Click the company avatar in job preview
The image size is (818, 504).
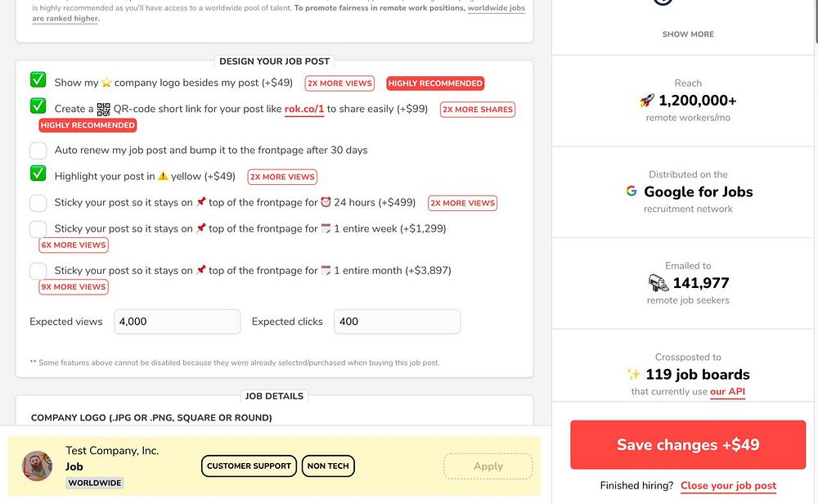(x=37, y=466)
